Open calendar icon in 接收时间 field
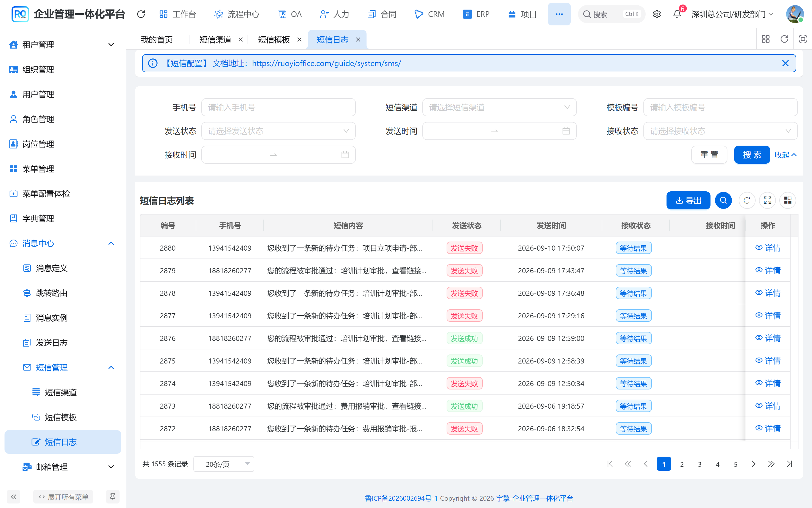Screen dimensions: 812x508 pos(345,155)
